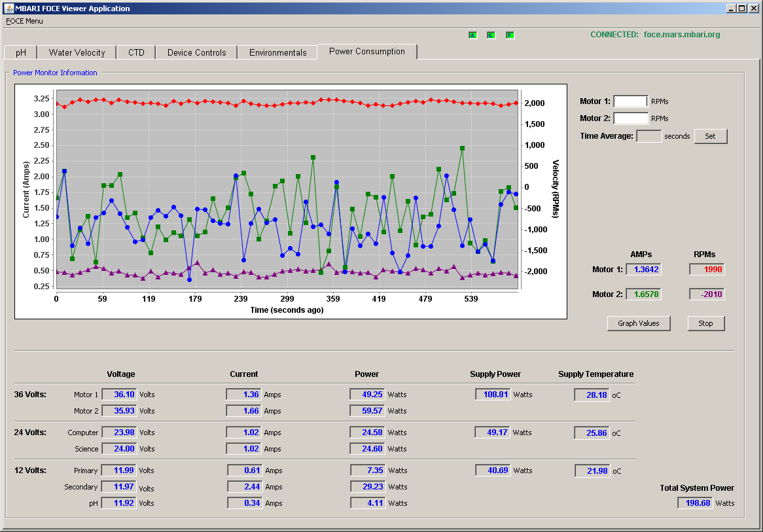The height and width of the screenshot is (532, 763).
Task: Select the CTD tab
Action: point(136,52)
